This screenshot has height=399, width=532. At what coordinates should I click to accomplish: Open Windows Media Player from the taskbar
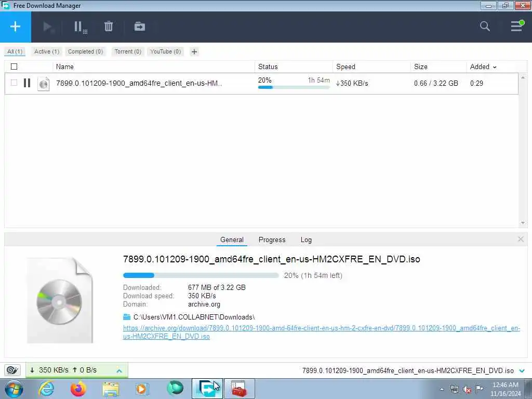click(142, 389)
